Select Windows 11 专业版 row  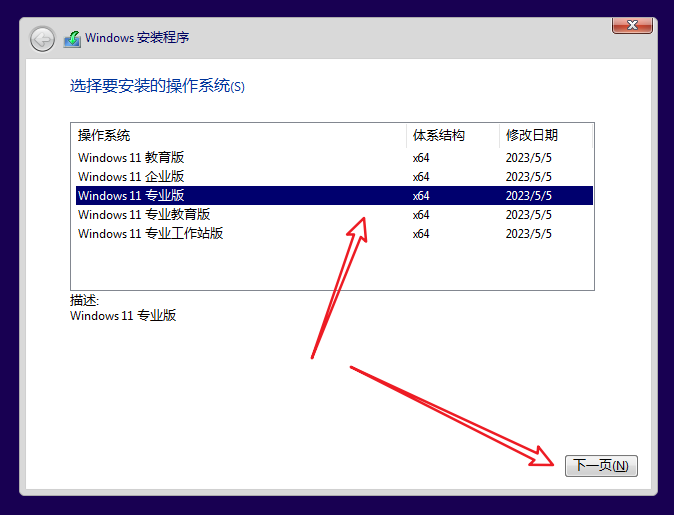pyautogui.click(x=334, y=196)
